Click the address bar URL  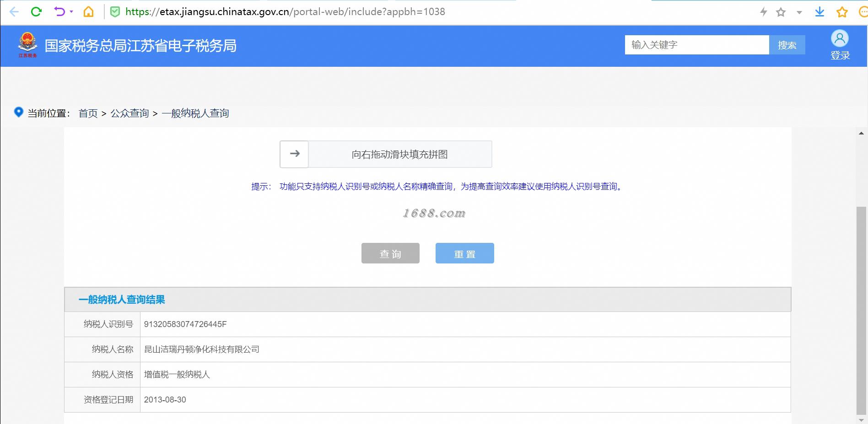285,12
